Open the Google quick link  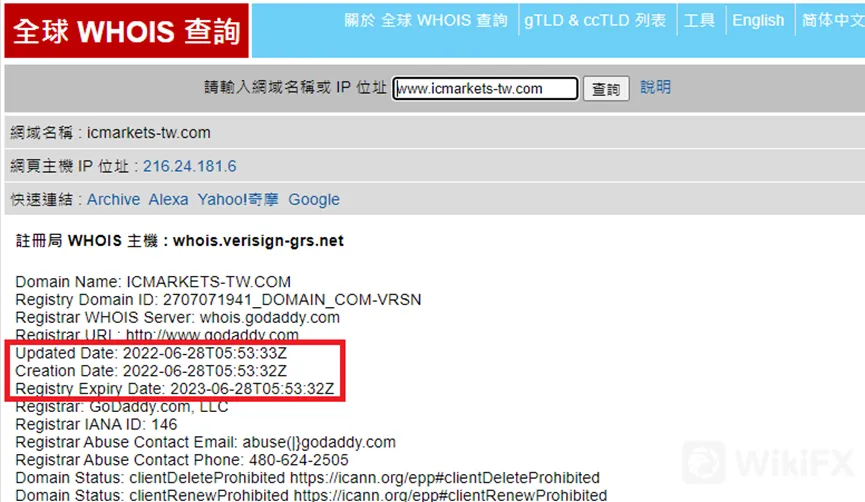coord(314,200)
